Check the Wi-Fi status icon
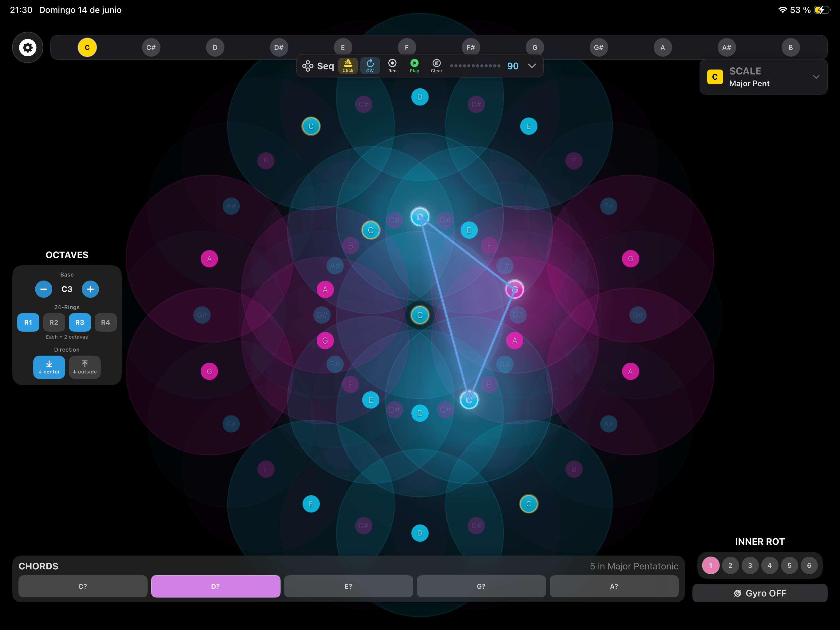 pyautogui.click(x=782, y=10)
